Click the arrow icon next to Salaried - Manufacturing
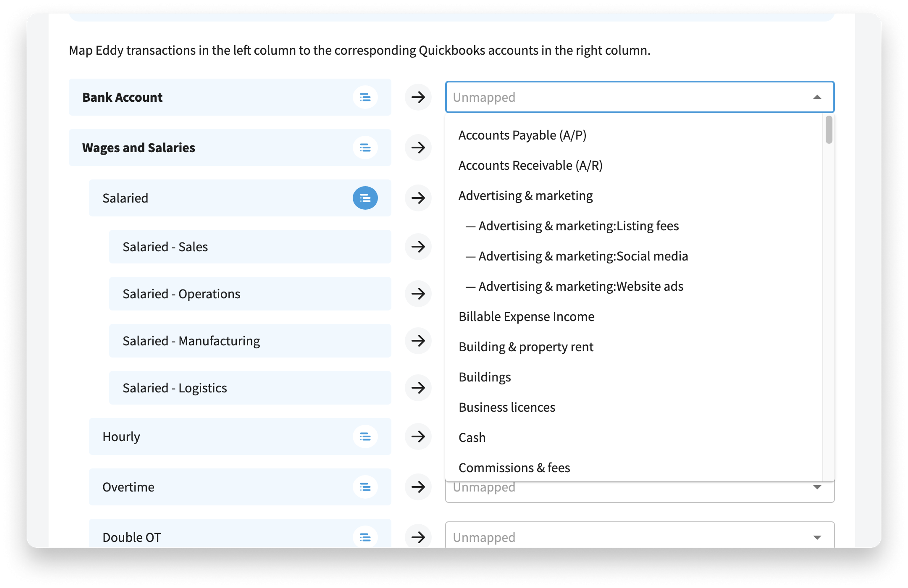The height and width of the screenshot is (588, 908). click(418, 341)
